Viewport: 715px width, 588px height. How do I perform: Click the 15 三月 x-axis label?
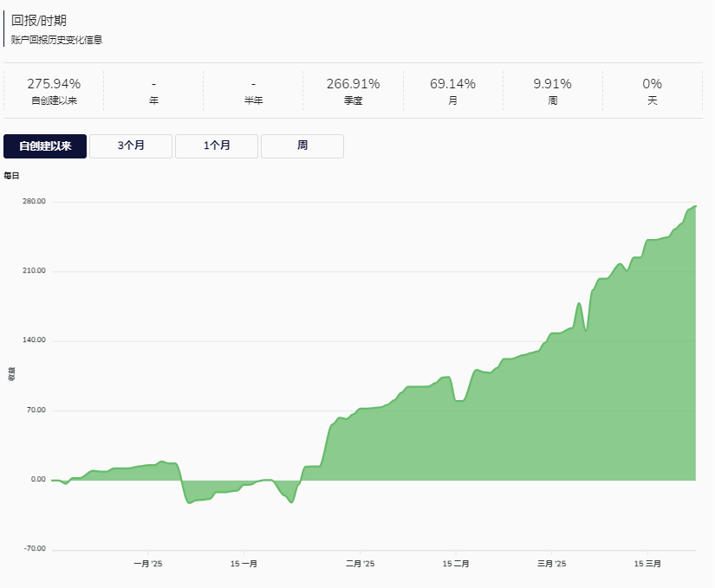(x=647, y=564)
